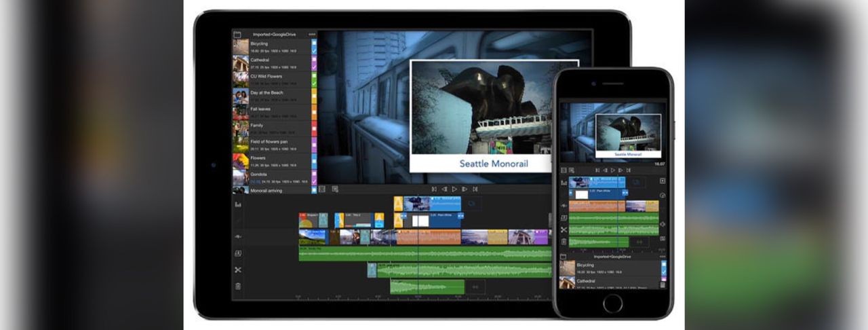Jump to next clip on iPad transport
868x330 pixels.
(x=475, y=189)
